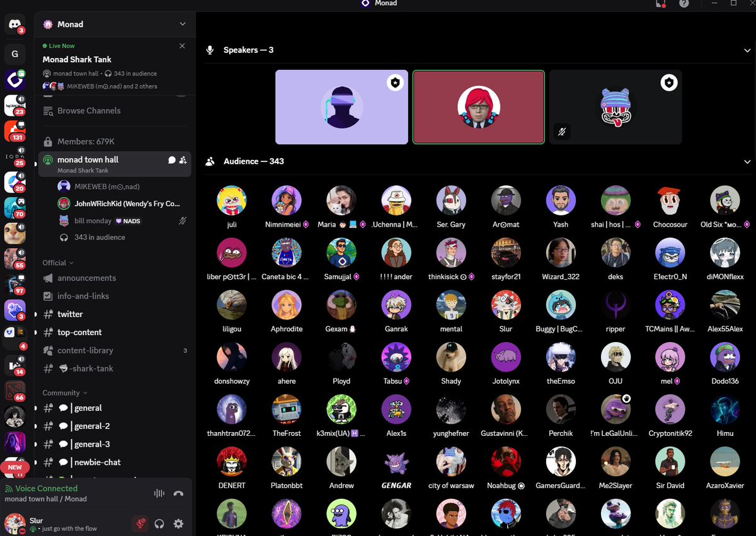This screenshot has height=536, width=756.
Task: Open the shark-tank channel
Action: click(115, 368)
